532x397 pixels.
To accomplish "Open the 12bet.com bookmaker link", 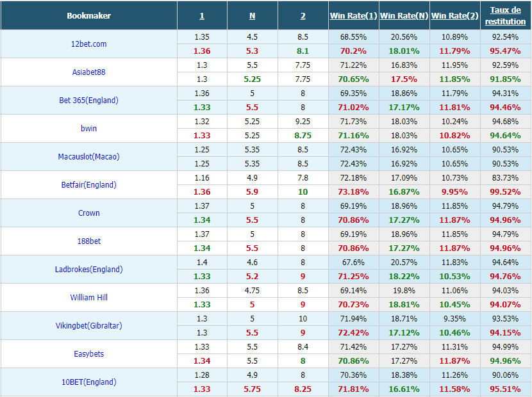I will click(x=88, y=44).
